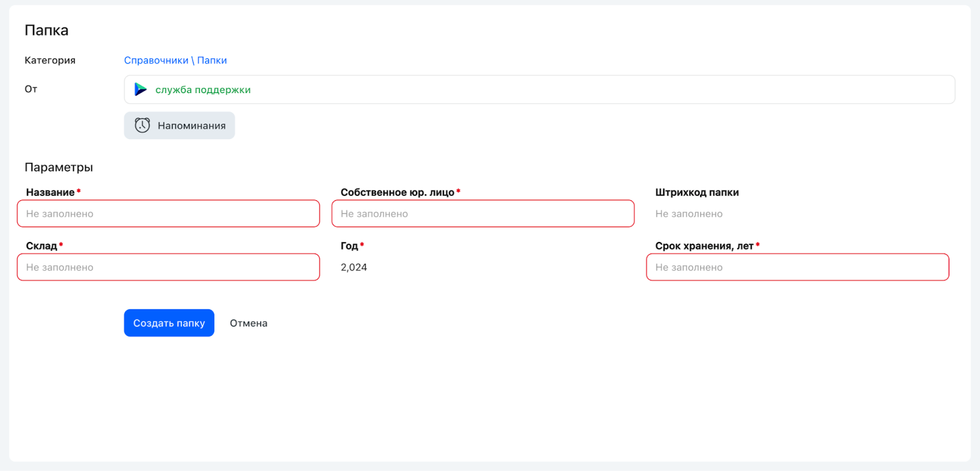Click the Создать папку button

click(169, 323)
